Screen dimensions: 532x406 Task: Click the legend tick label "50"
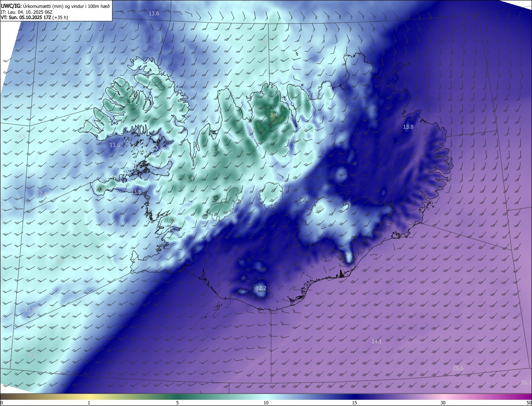click(529, 403)
